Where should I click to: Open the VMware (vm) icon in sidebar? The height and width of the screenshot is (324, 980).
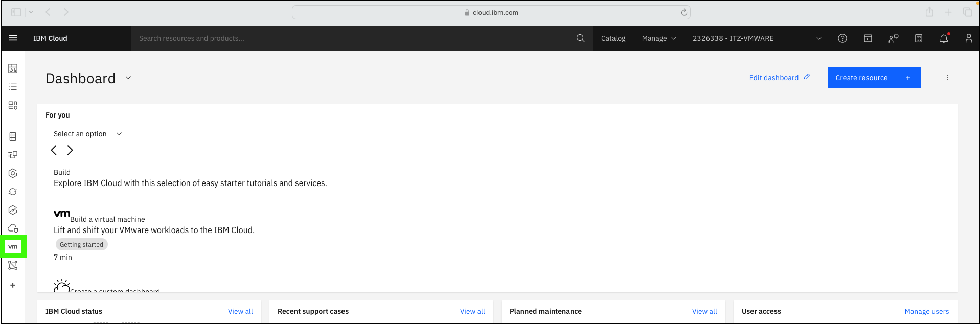click(x=13, y=247)
